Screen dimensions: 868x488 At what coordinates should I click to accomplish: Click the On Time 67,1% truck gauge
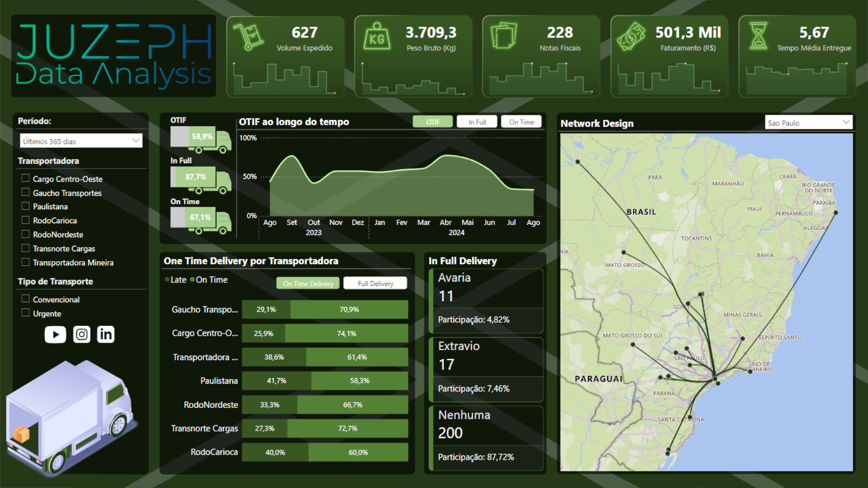[201, 221]
